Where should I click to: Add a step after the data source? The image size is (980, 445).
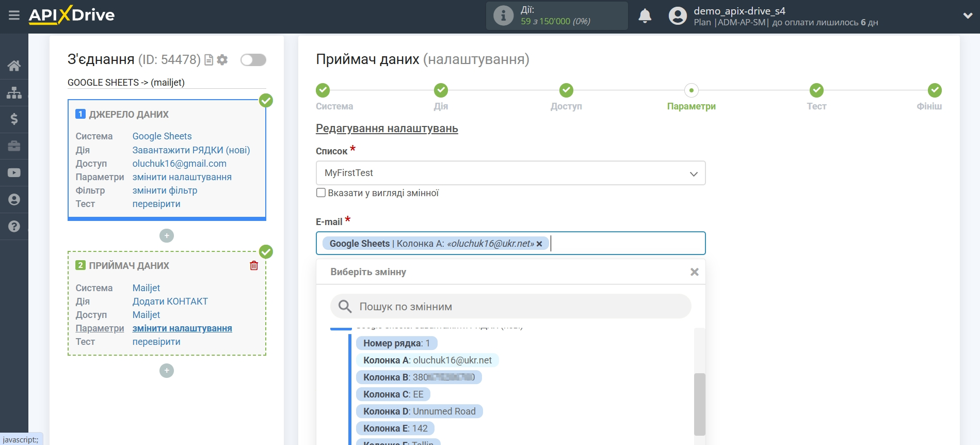pyautogui.click(x=167, y=236)
